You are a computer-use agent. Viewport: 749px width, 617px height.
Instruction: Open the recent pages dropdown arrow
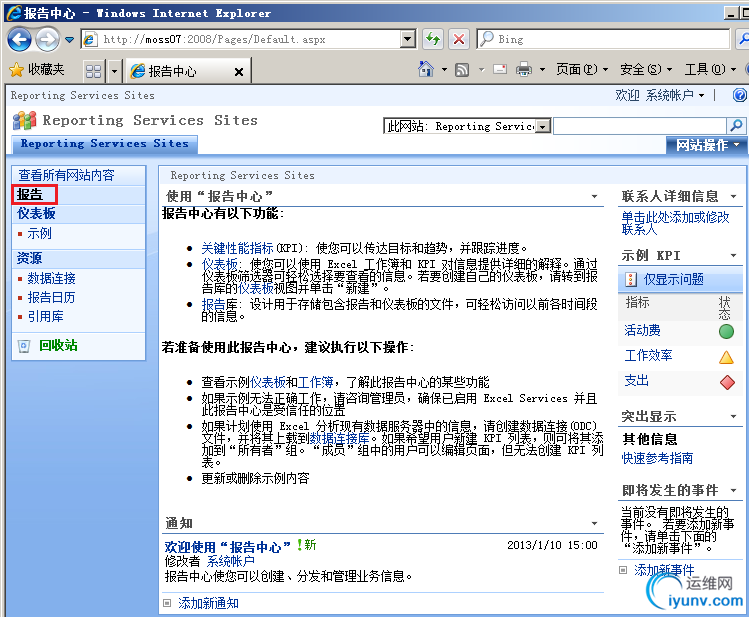click(x=70, y=40)
